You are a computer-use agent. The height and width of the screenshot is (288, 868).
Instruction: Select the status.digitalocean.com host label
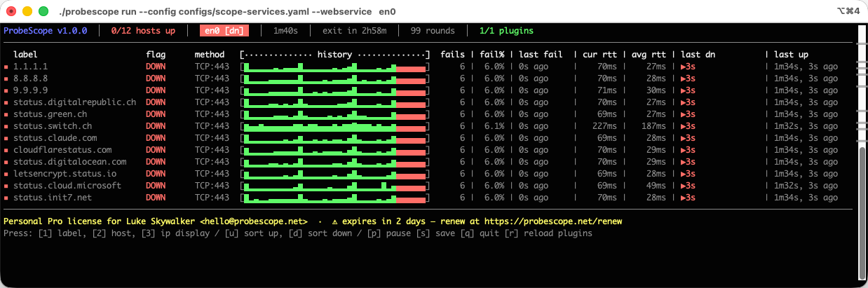pyautogui.click(x=69, y=162)
